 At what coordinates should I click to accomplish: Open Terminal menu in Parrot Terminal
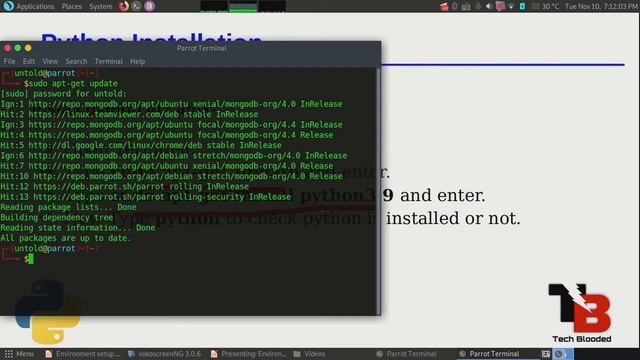click(109, 61)
